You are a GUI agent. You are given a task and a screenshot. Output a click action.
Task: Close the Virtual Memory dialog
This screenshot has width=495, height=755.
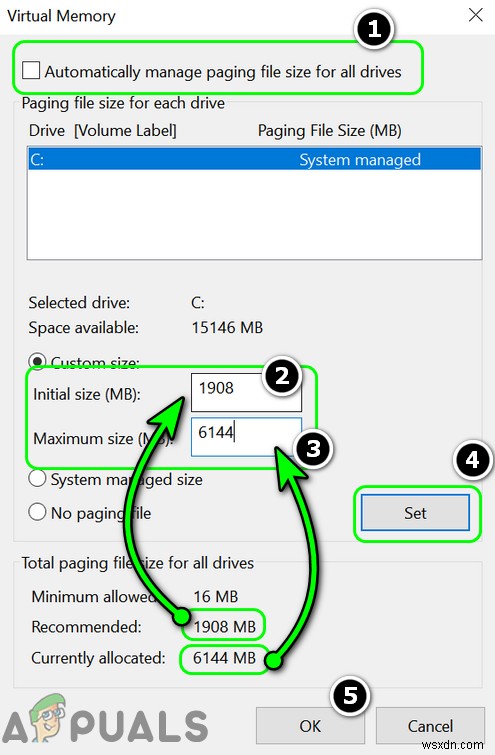pyautogui.click(x=476, y=15)
